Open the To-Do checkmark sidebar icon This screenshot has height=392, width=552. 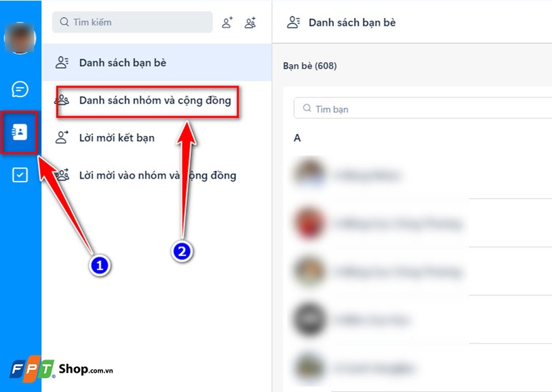coord(20,175)
